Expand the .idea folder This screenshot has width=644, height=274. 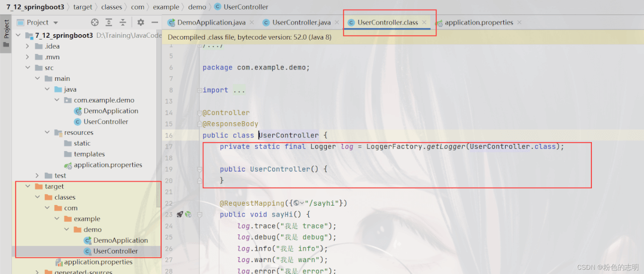[x=28, y=46]
